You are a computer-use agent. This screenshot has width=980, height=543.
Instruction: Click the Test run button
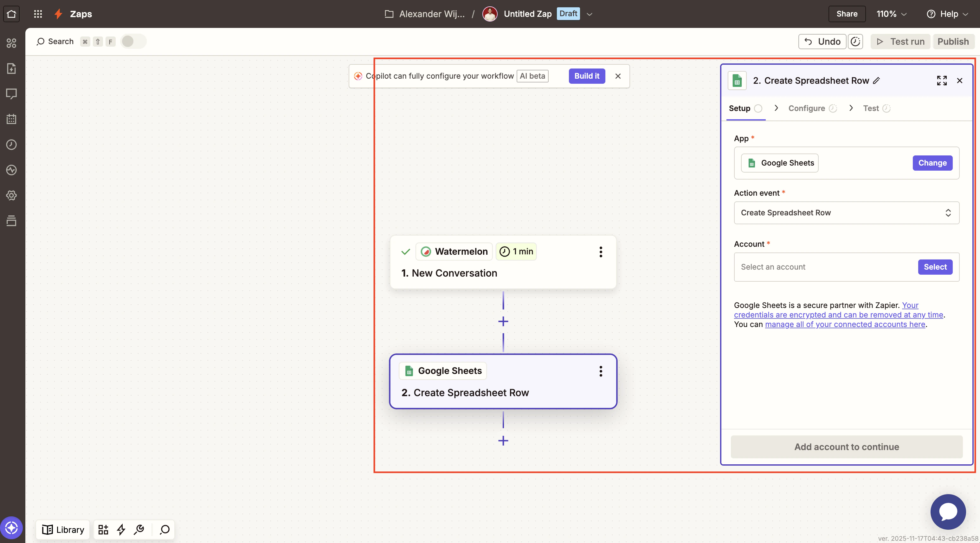(900, 42)
